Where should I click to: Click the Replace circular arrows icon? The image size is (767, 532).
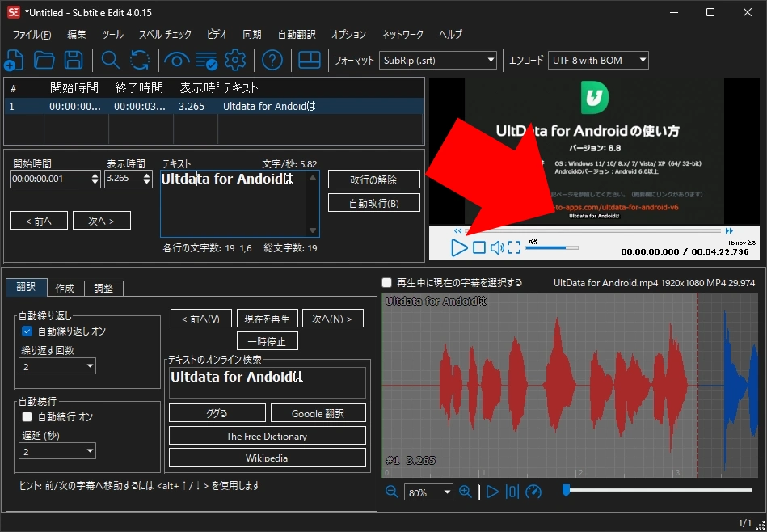[140, 60]
